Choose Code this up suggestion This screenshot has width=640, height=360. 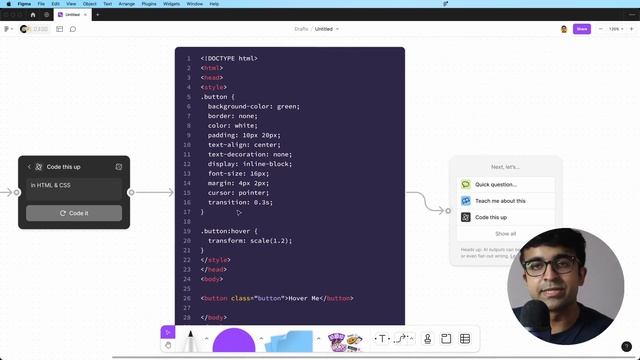pos(506,217)
